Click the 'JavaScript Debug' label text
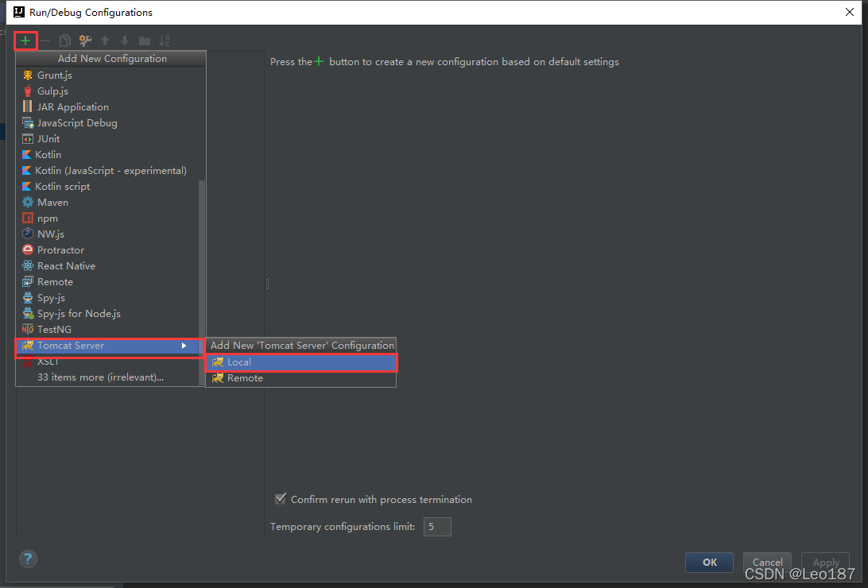Viewport: 868px width, 588px height. point(78,123)
